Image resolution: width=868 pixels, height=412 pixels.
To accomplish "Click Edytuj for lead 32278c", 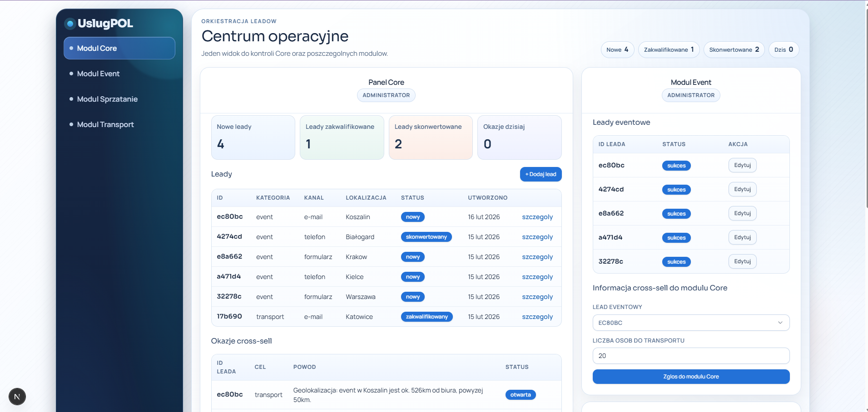I will coord(742,261).
